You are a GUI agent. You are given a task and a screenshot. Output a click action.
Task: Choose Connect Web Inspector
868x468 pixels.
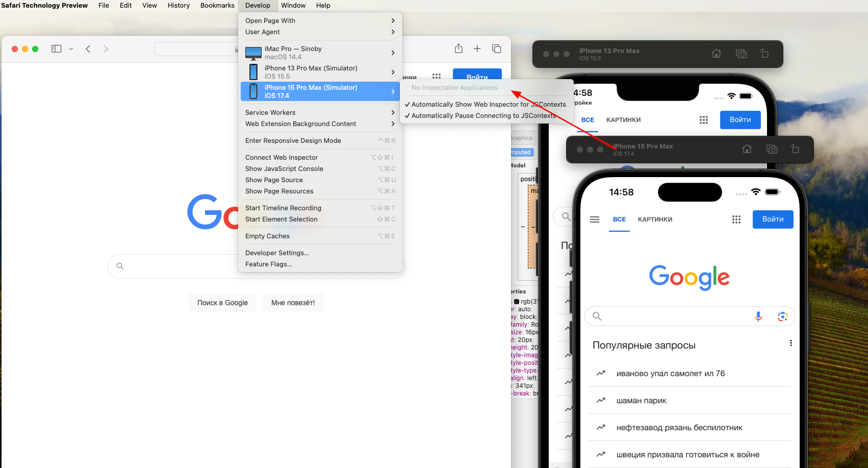coord(320,157)
